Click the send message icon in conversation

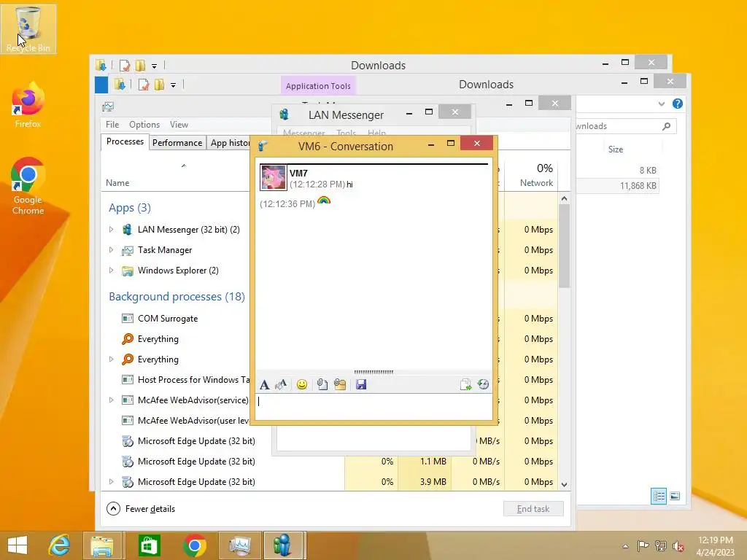tap(465, 384)
